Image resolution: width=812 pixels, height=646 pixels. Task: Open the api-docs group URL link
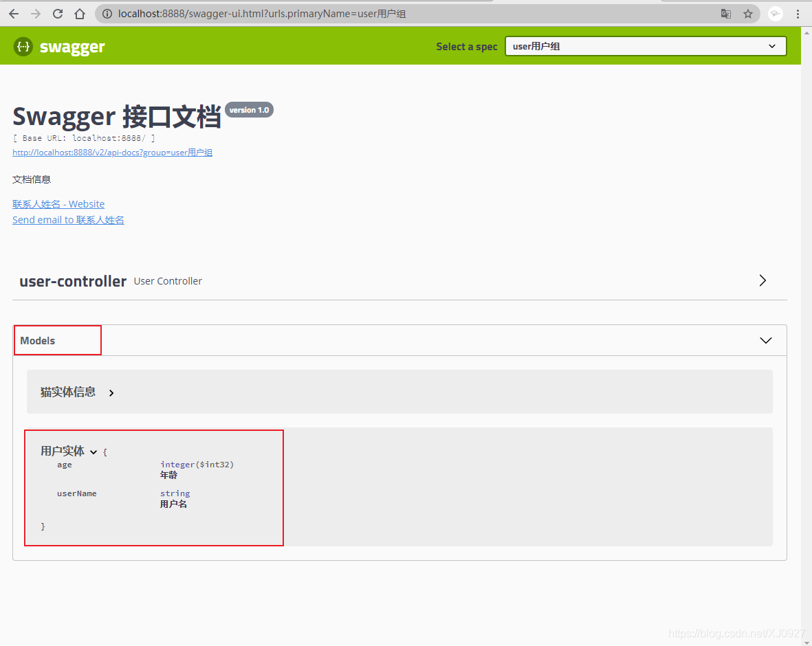(x=112, y=152)
